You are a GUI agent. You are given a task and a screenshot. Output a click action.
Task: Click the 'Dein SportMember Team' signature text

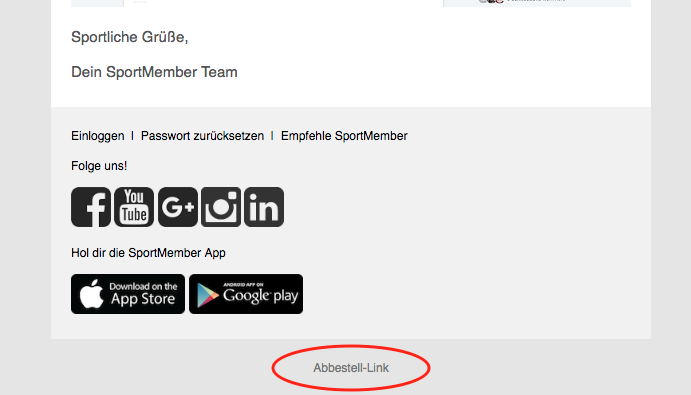[154, 72]
